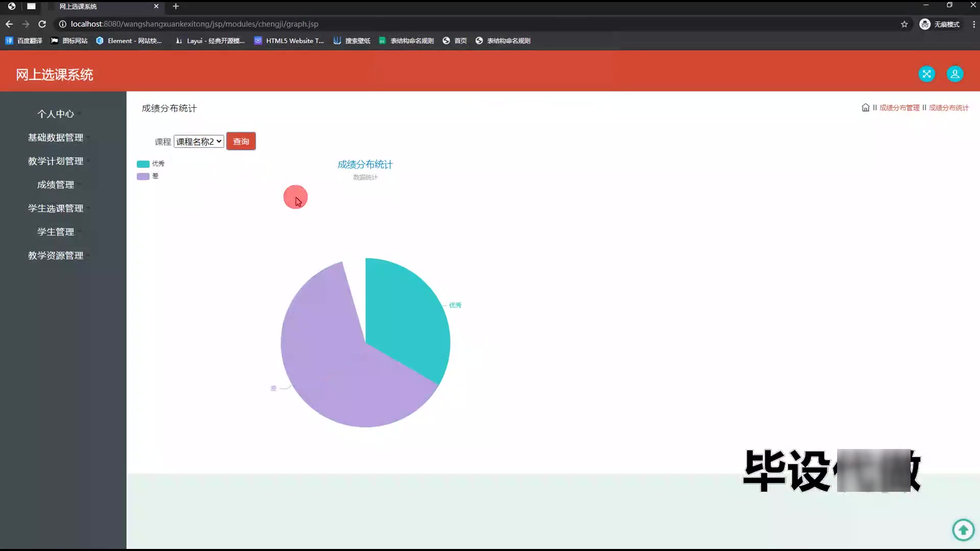
Task: Click the browser address bar URL
Action: 194,24
